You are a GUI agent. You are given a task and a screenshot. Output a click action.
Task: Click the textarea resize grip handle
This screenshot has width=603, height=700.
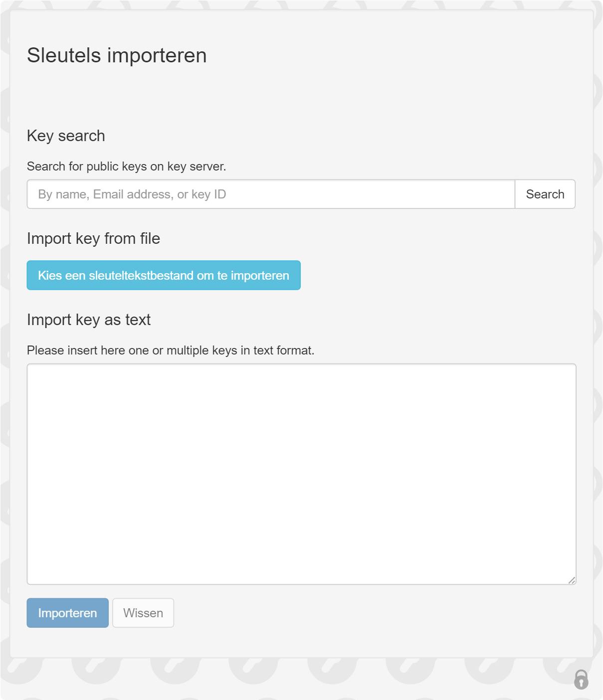point(572,580)
